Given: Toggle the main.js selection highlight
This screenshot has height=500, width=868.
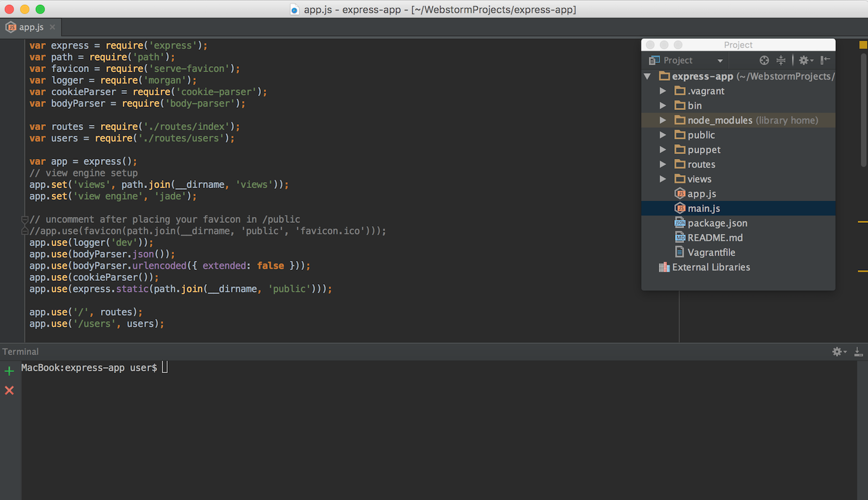Looking at the screenshot, I should pos(703,208).
